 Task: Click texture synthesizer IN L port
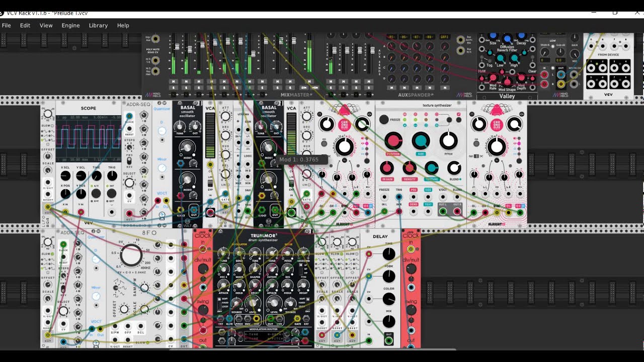click(384, 212)
